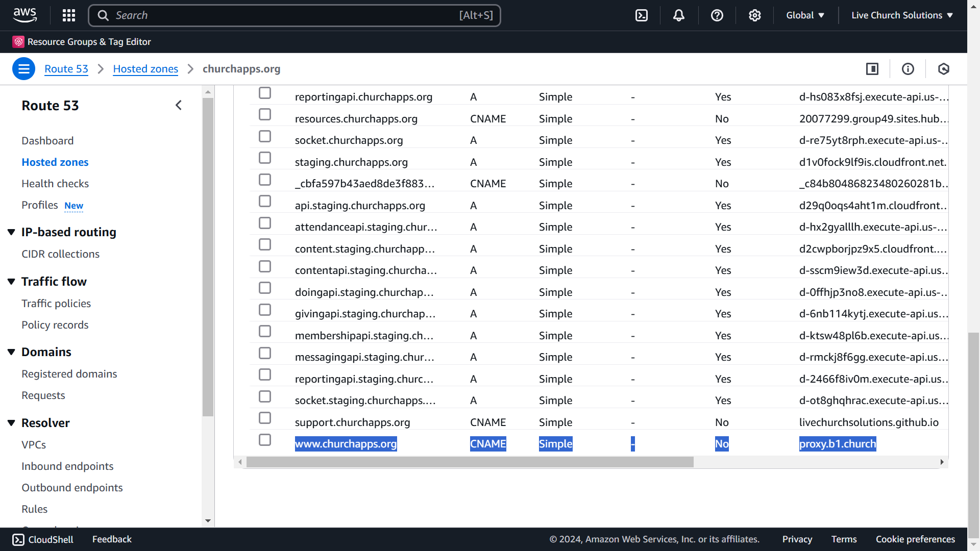Screen dimensions: 980x551
Task: Tick the staging.churchapps.org record checkbox
Action: (264, 158)
